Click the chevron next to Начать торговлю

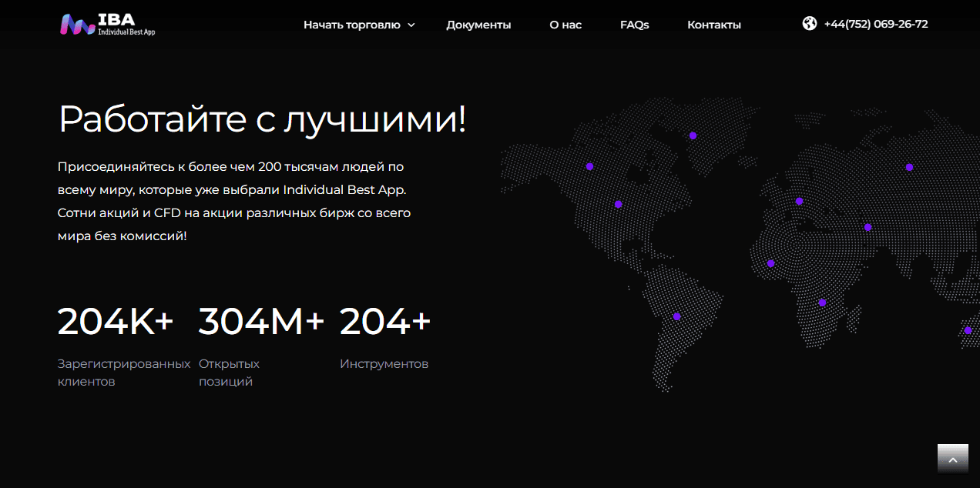[x=411, y=25]
